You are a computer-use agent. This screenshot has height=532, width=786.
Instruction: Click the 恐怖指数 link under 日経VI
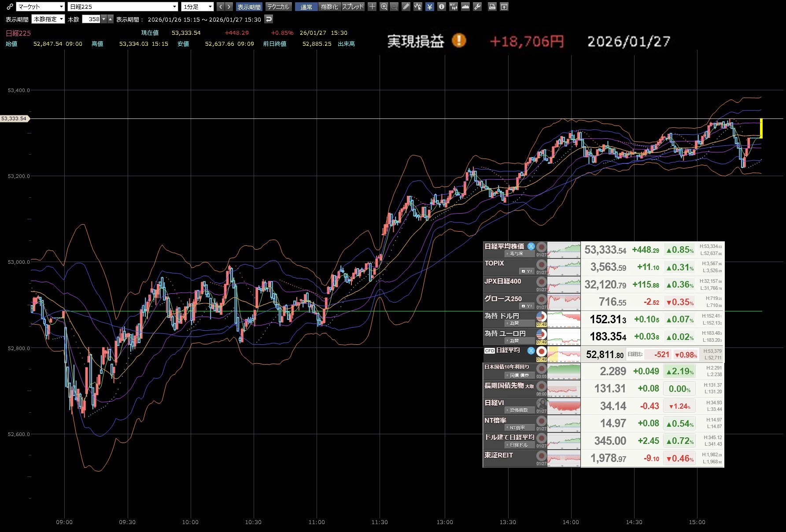coord(518,410)
